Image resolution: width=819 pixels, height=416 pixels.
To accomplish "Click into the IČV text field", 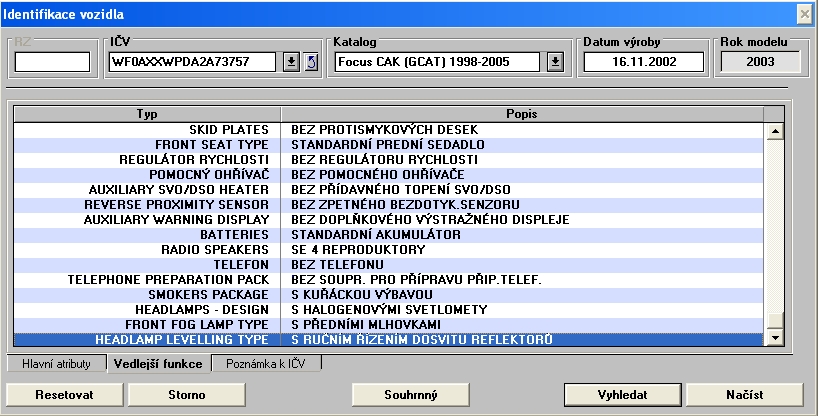I will point(193,62).
